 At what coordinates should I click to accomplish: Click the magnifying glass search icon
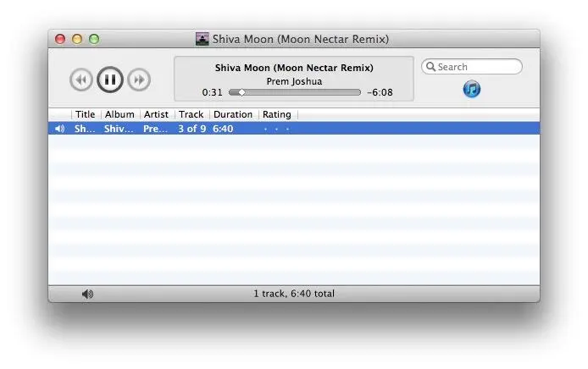pyautogui.click(x=431, y=67)
